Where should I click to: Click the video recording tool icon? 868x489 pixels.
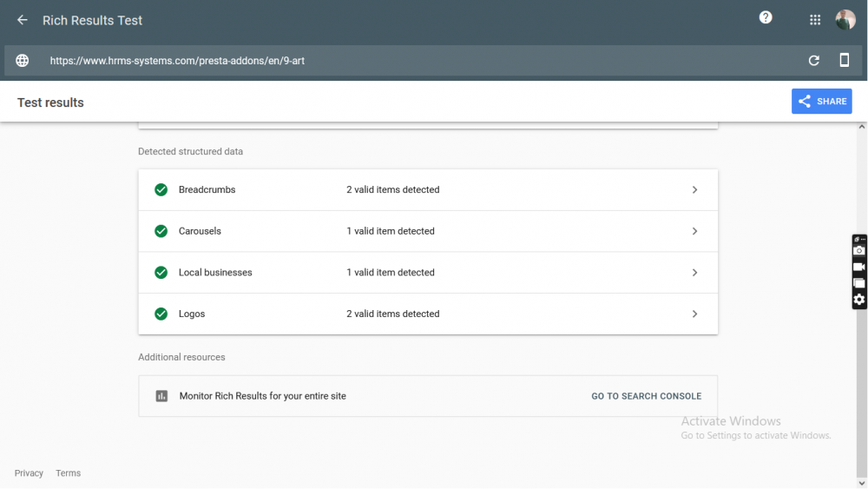(858, 268)
